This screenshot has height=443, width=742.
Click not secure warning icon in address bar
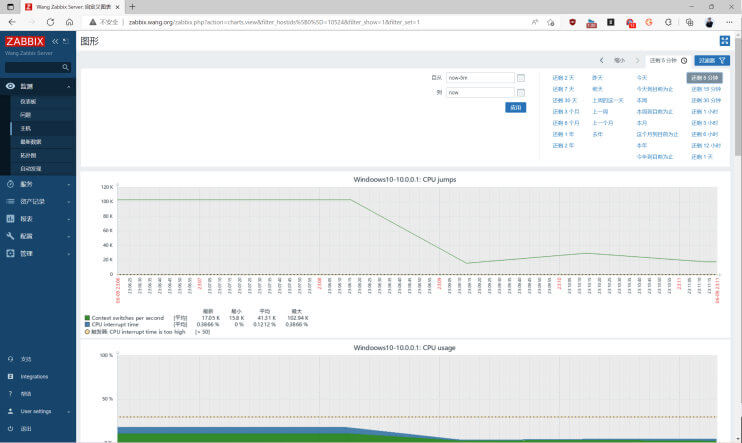(x=93, y=22)
